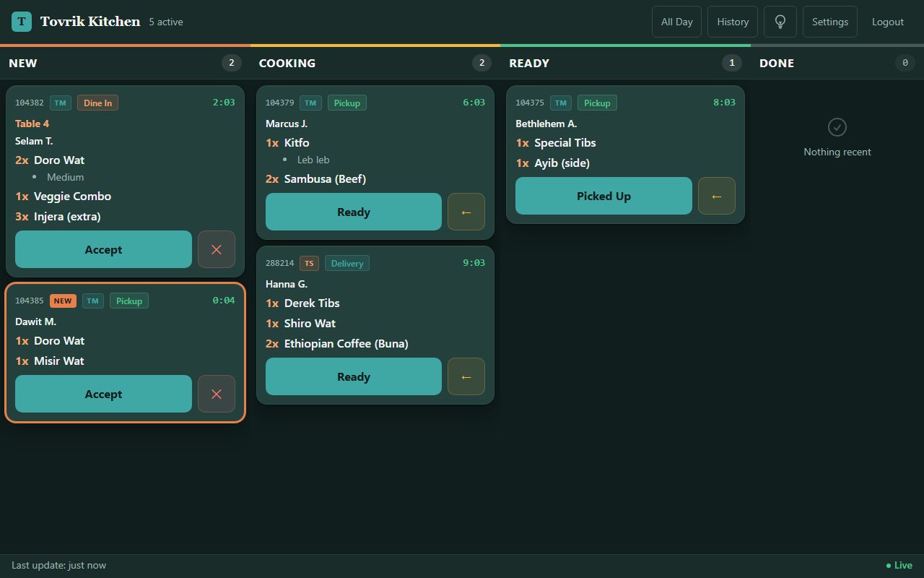This screenshot has width=924, height=578.
Task: Click the Special Tibs item
Action: [565, 142]
